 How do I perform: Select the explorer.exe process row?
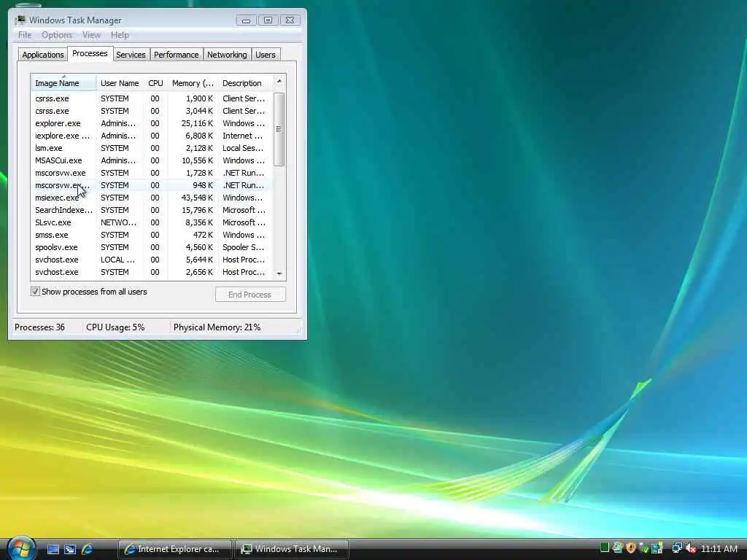[152, 123]
